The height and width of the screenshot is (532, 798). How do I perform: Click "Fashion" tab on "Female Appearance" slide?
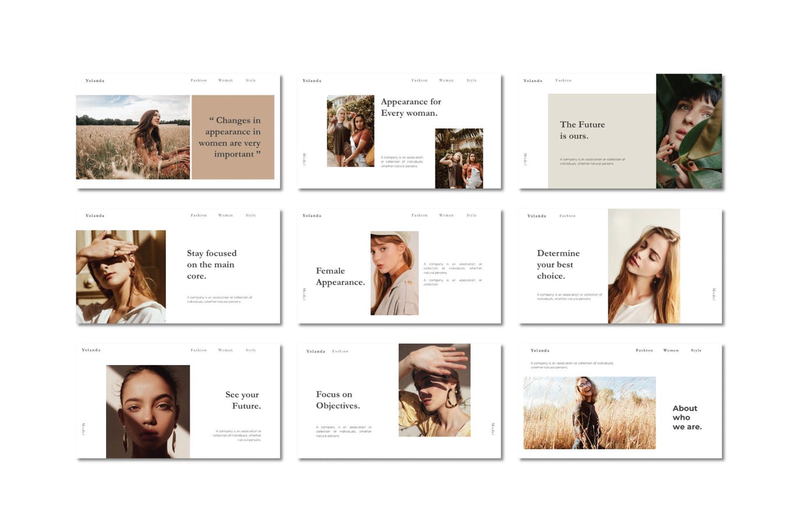[x=419, y=215]
